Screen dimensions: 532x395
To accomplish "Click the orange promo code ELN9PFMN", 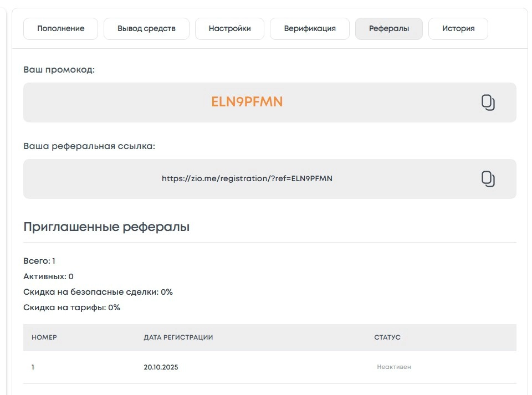I will 247,102.
